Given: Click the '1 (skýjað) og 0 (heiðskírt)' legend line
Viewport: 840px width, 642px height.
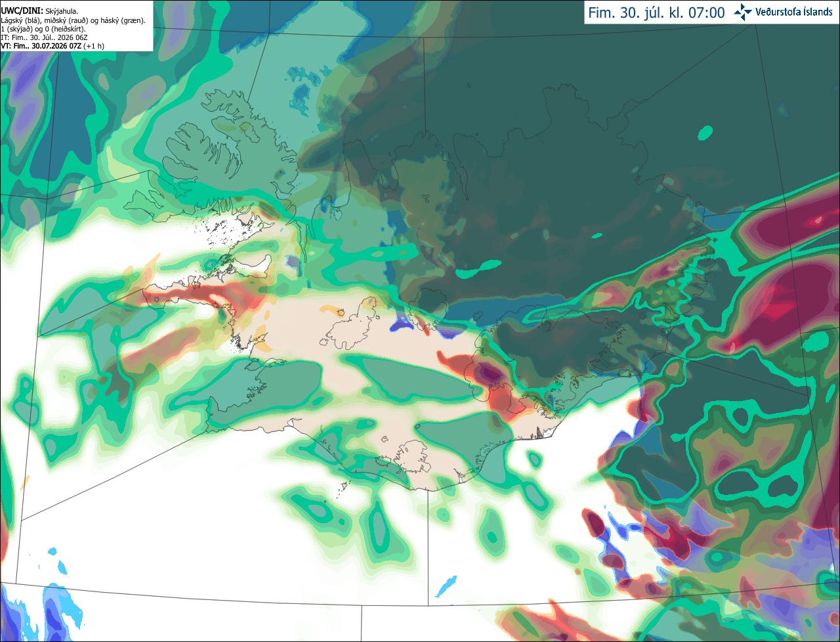Looking at the screenshot, I should coord(43,29).
